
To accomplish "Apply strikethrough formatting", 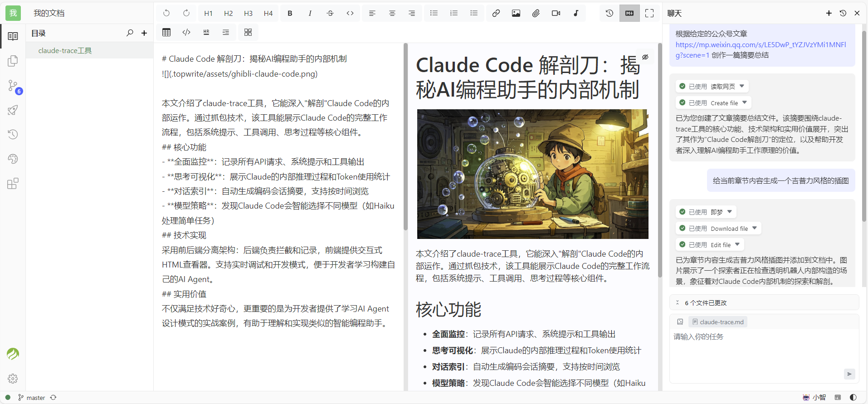I will coord(330,13).
